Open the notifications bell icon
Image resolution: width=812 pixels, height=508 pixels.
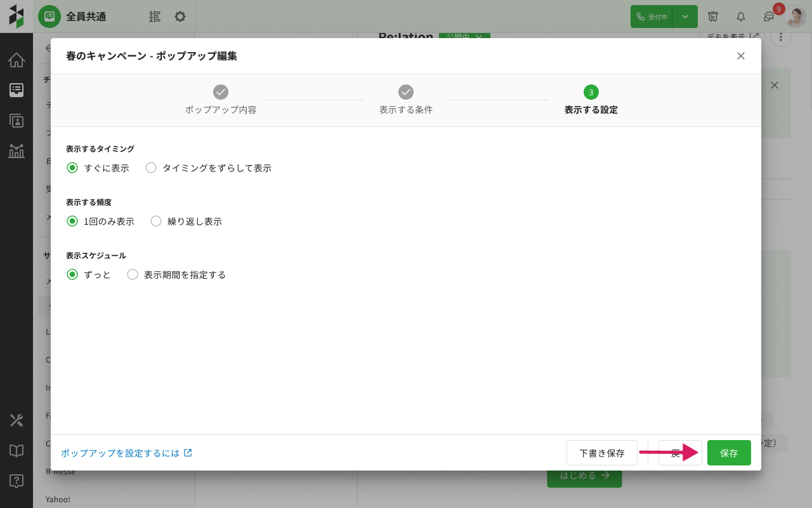740,17
